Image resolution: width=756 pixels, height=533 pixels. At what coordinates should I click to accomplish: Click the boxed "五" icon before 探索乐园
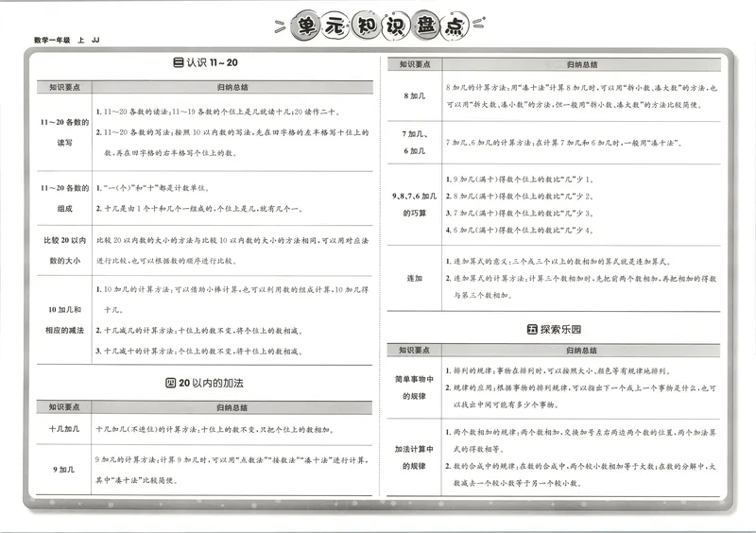(532, 330)
